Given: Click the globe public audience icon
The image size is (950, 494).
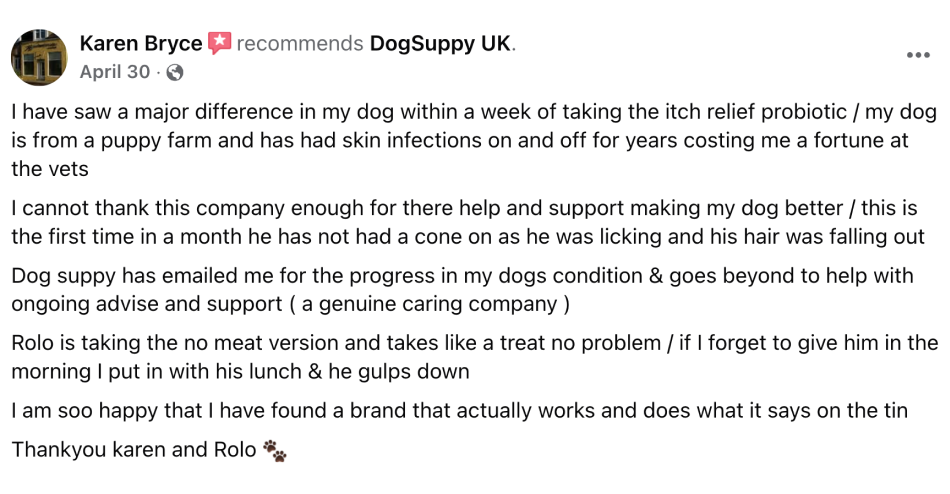Looking at the screenshot, I should (175, 72).
